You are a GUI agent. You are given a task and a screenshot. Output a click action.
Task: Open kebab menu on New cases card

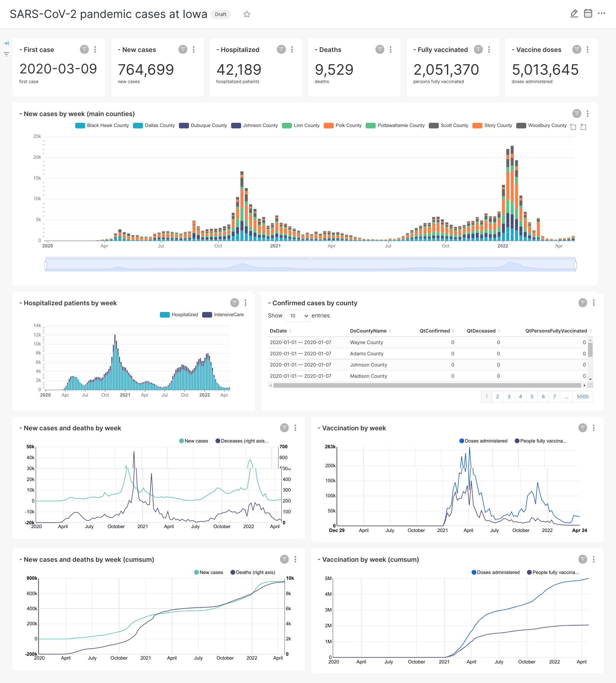click(193, 49)
